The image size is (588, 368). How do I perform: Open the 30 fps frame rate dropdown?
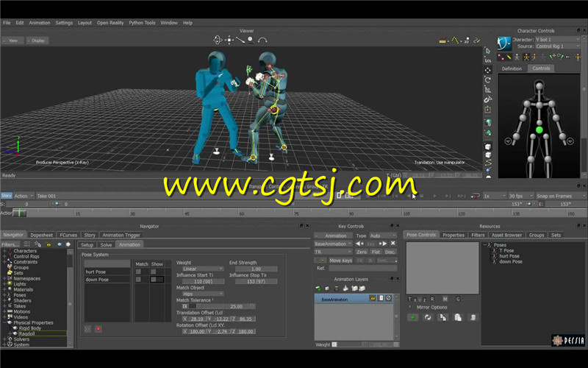[x=520, y=196]
